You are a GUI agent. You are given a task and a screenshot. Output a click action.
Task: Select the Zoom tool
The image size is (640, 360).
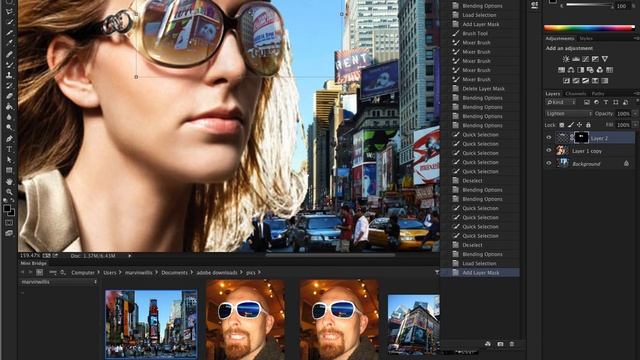pyautogui.click(x=9, y=192)
